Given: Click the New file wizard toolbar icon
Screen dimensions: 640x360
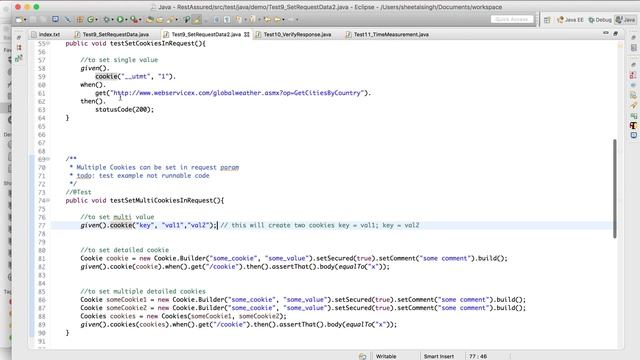Looking at the screenshot, I should click(18, 20).
